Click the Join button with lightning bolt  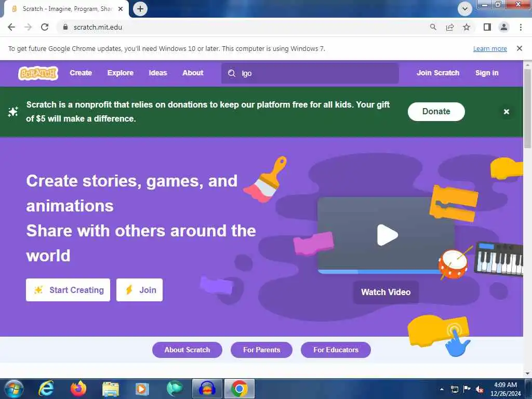pyautogui.click(x=139, y=290)
